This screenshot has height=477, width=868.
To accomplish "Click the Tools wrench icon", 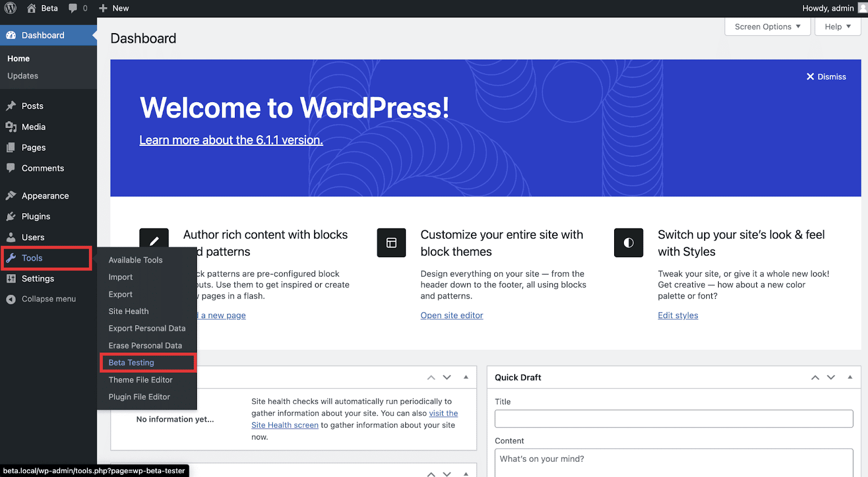I will coord(11,258).
